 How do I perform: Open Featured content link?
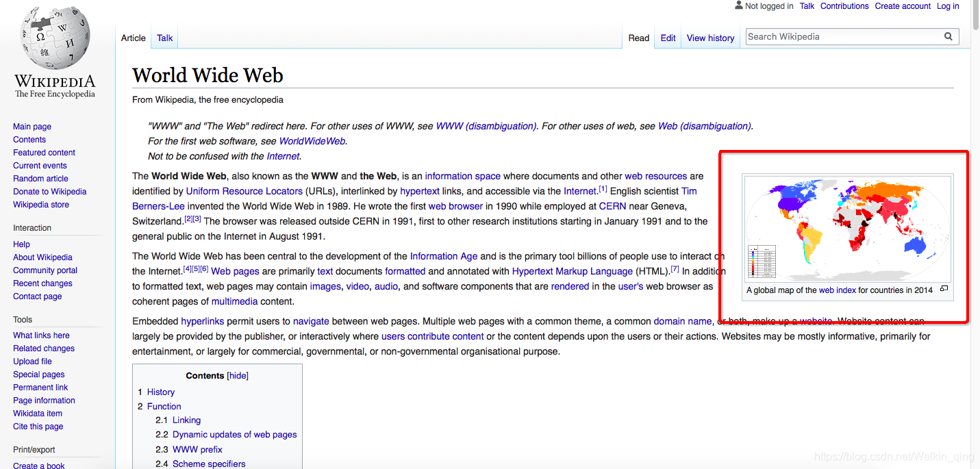pos(44,153)
